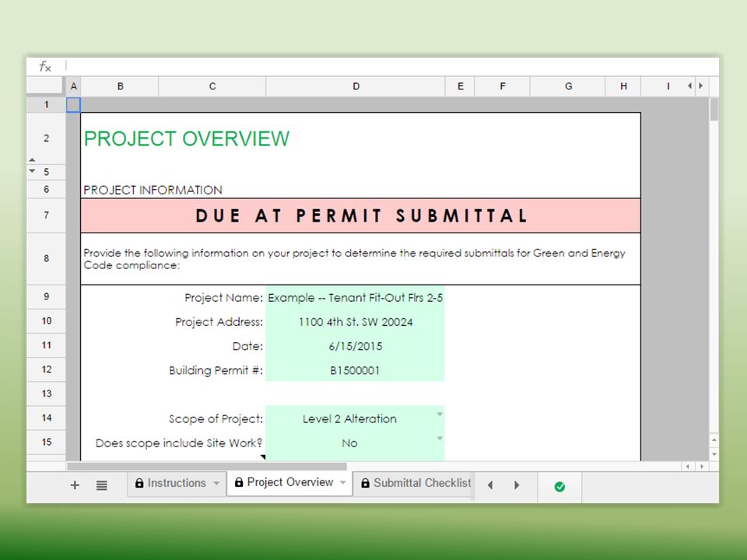Open Scope of Project dropdown arrow
Viewport: 747px width, 560px height.
tap(440, 414)
